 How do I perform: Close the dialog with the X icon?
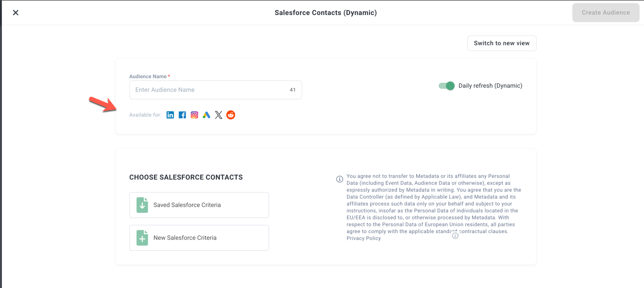(x=16, y=13)
